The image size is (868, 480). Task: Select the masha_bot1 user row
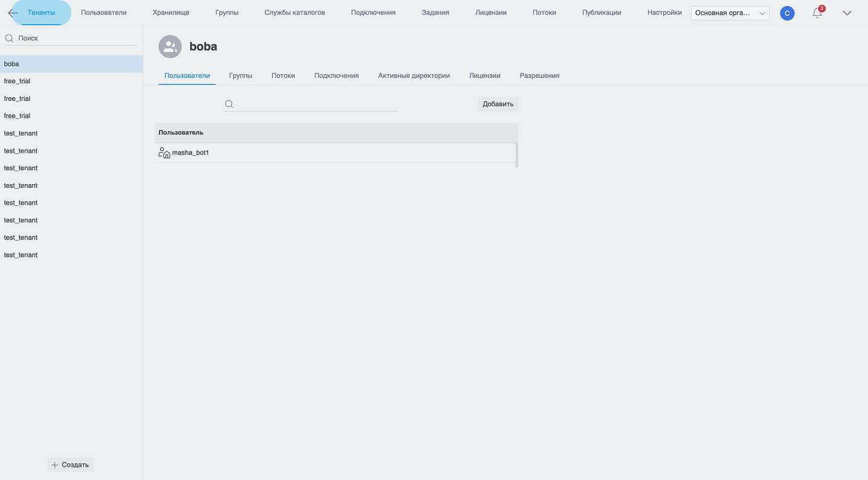335,153
